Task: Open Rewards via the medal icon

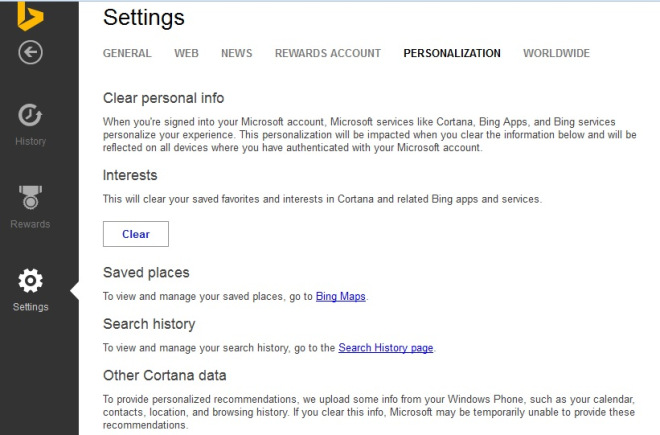Action: (30, 197)
